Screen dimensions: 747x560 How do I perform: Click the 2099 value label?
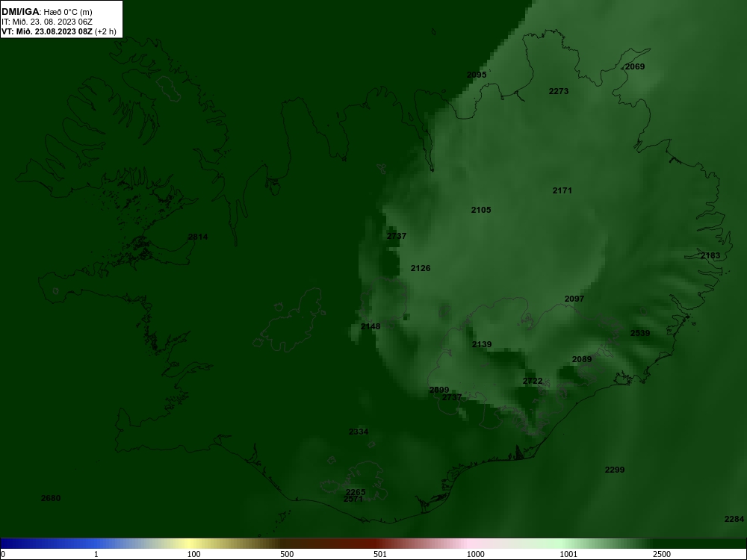coord(438,390)
